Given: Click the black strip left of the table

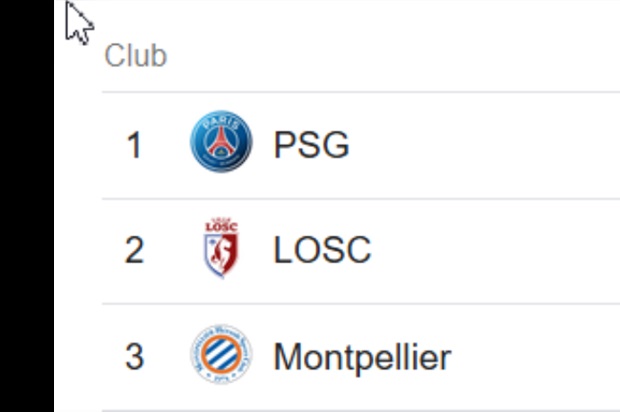Looking at the screenshot, I should click(26, 206).
